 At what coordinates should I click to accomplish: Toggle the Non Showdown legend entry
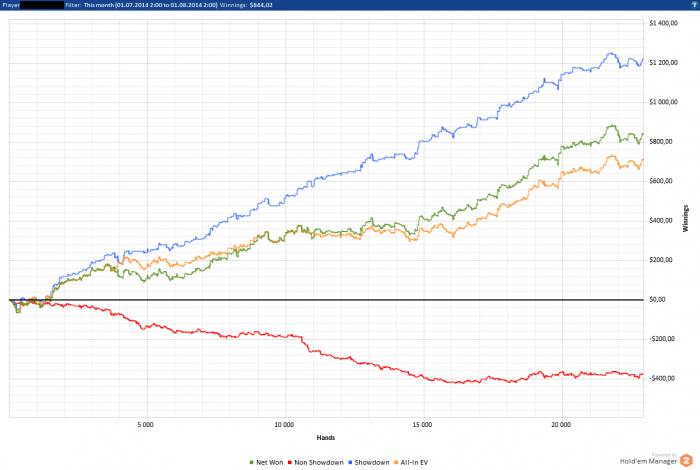(x=316, y=462)
